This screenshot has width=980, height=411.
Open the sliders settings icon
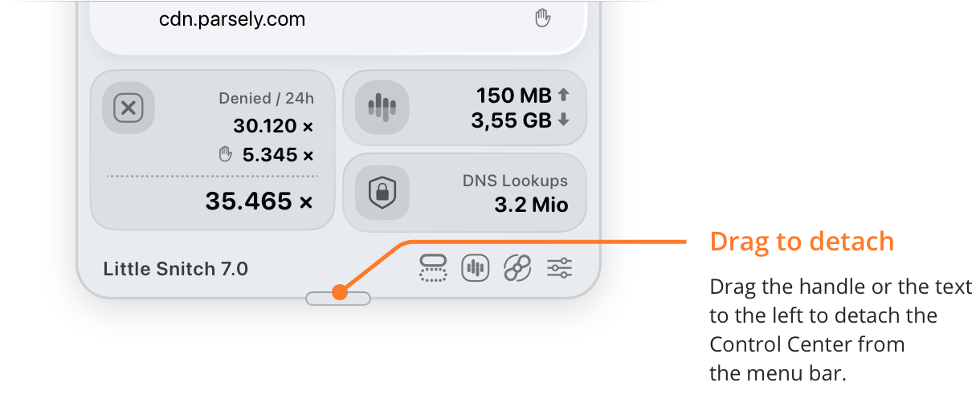point(559,267)
